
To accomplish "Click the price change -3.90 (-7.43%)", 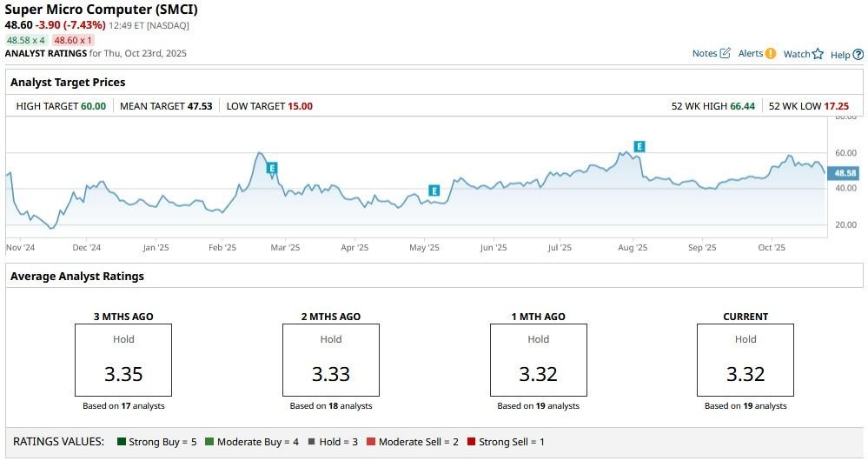I will (x=70, y=25).
